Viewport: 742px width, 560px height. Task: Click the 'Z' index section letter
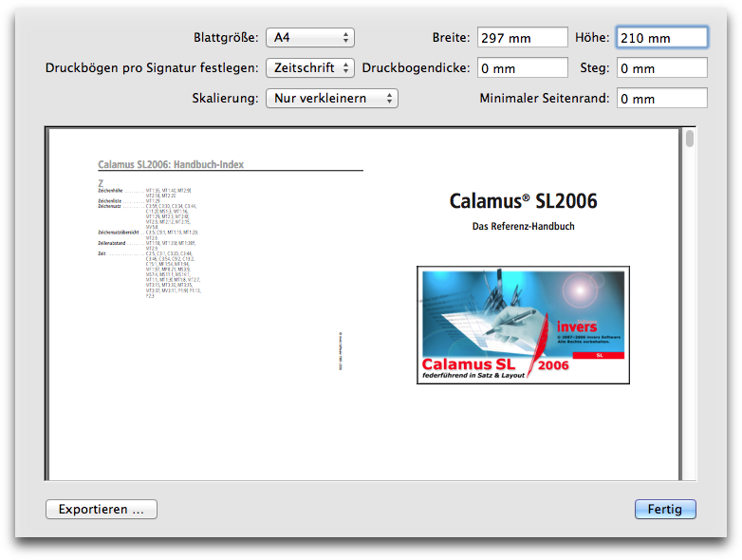101,183
